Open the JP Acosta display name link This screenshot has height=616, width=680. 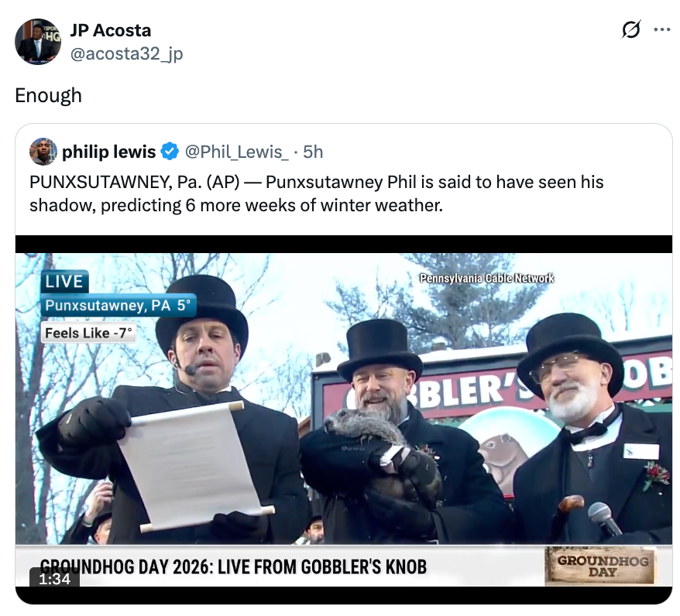pos(111,30)
